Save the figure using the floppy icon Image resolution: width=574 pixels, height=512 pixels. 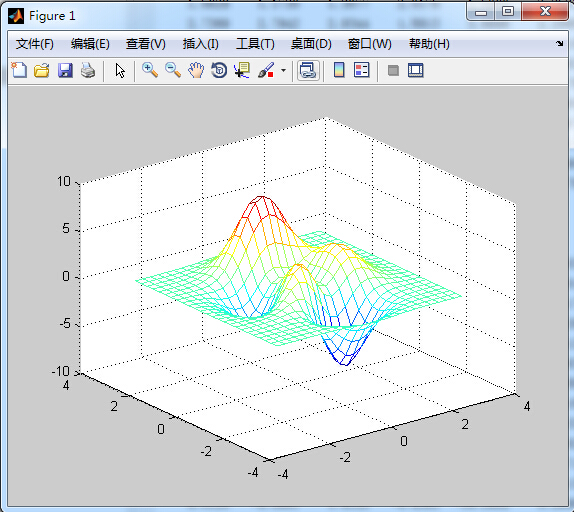pos(65,70)
